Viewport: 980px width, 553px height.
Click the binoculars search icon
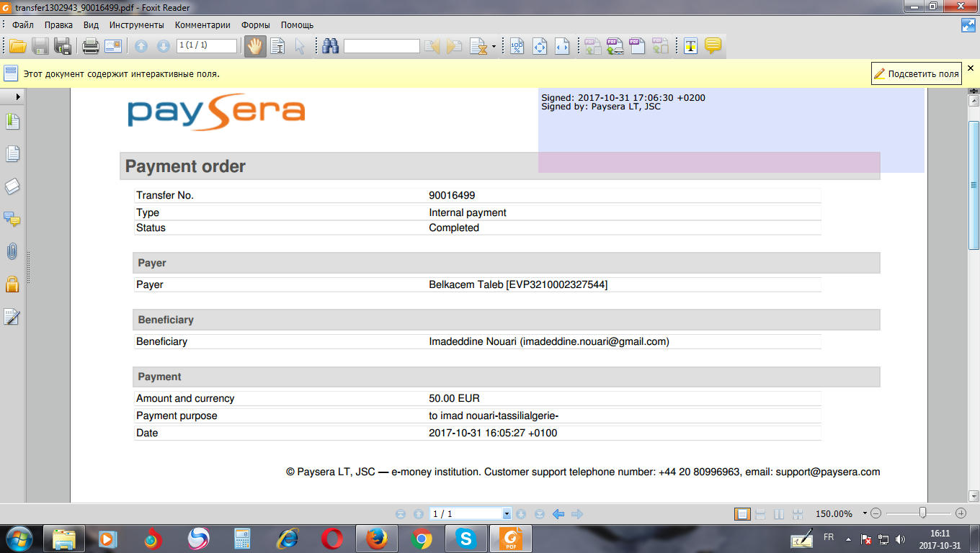331,47
